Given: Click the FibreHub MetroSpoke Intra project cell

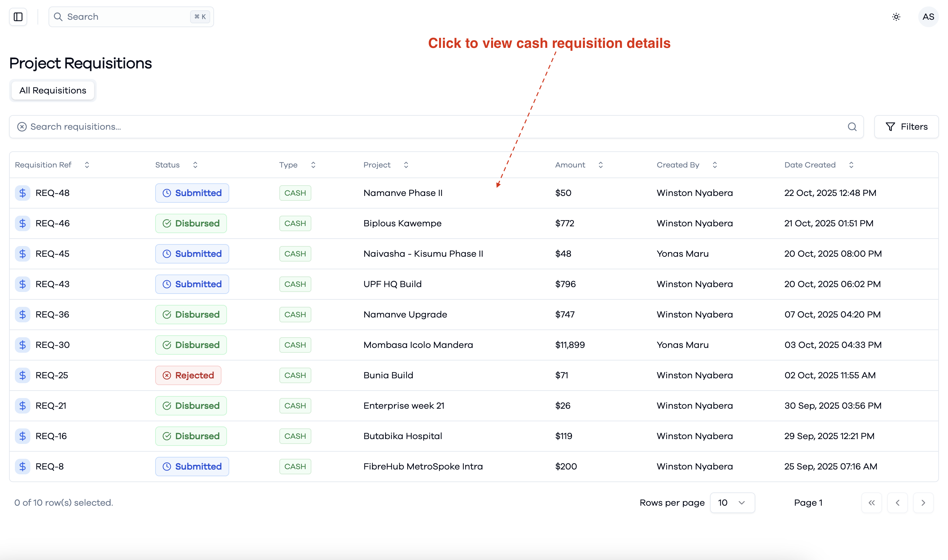Looking at the screenshot, I should [423, 467].
